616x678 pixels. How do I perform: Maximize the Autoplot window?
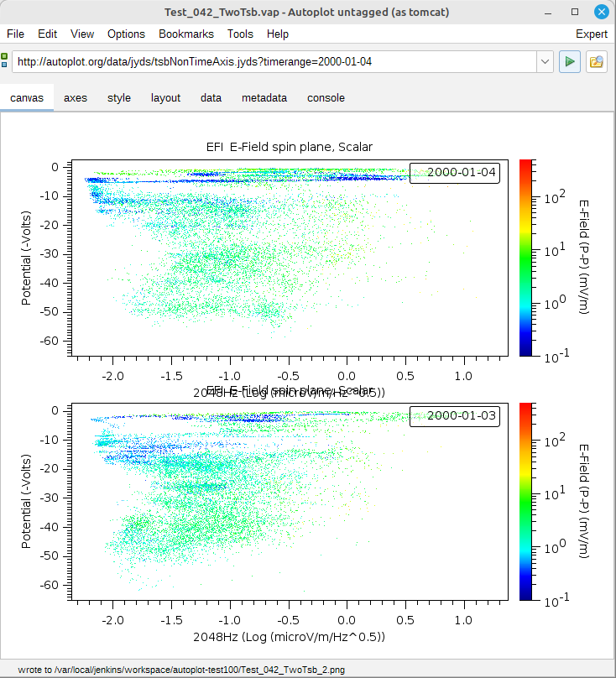(575, 12)
